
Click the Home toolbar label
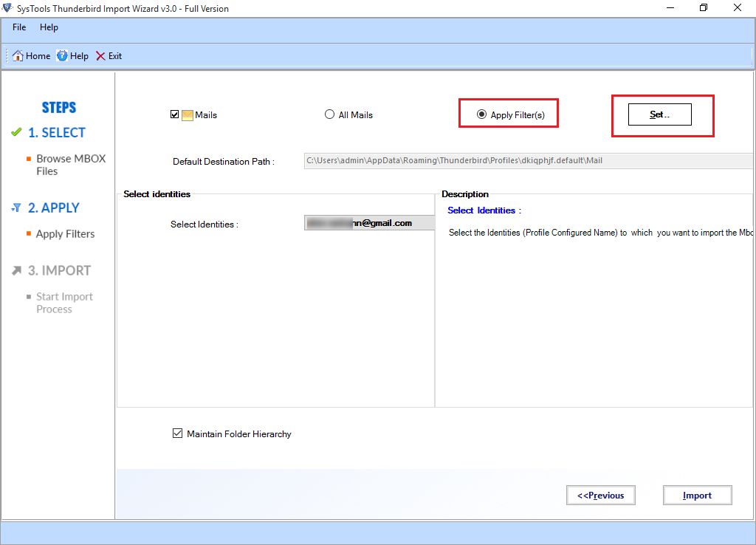(38, 56)
